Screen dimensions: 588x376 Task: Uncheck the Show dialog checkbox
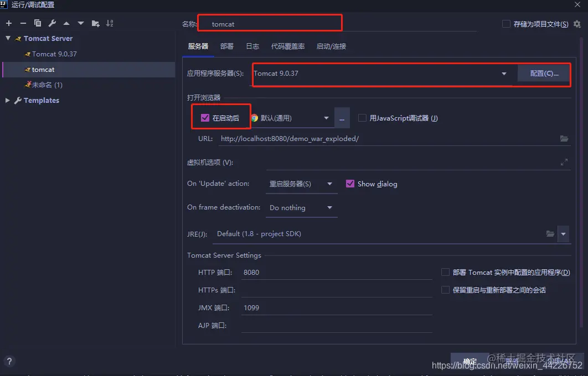[x=350, y=184]
